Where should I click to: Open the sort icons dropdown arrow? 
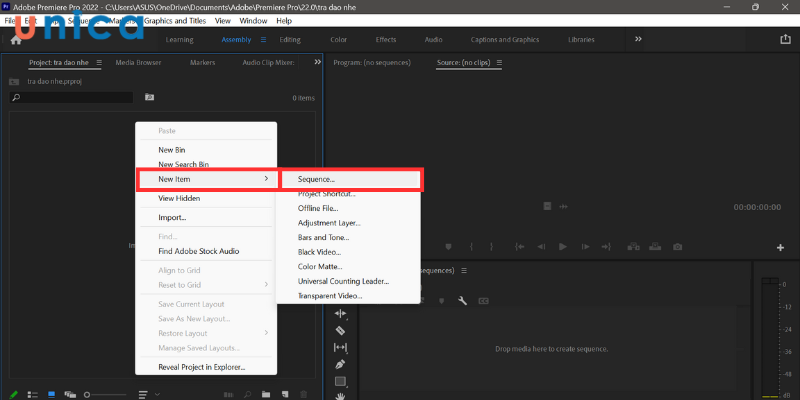click(x=156, y=394)
